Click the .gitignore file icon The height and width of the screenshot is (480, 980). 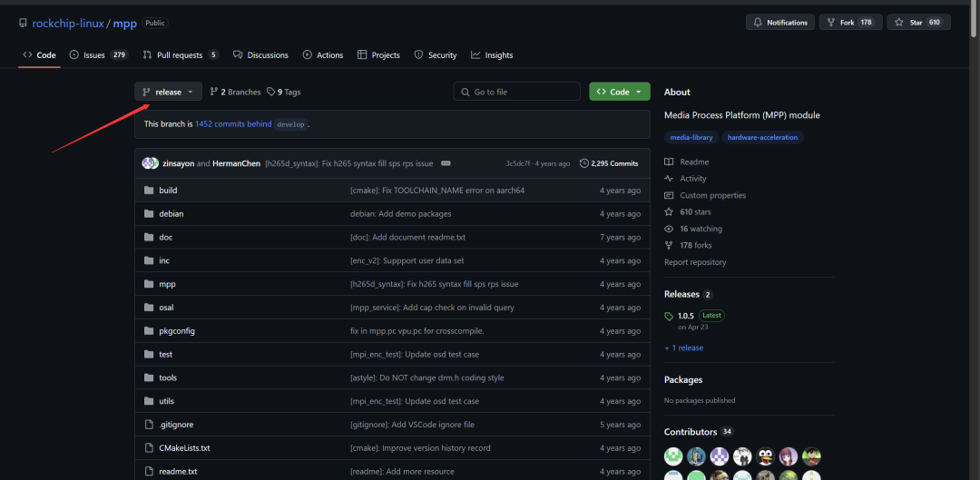(x=149, y=425)
